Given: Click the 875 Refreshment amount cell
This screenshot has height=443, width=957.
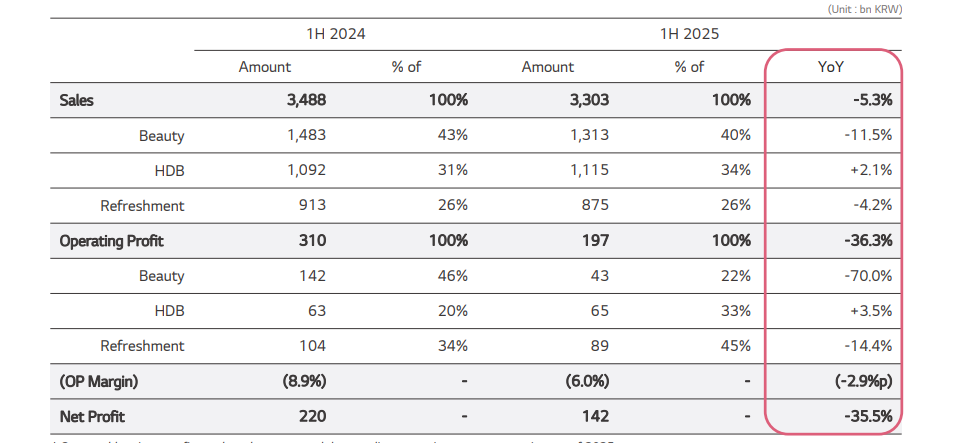Looking at the screenshot, I should (x=593, y=206).
